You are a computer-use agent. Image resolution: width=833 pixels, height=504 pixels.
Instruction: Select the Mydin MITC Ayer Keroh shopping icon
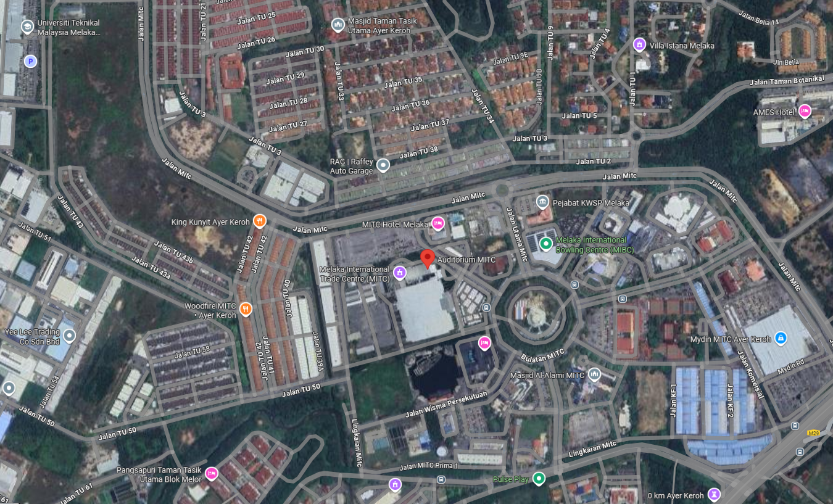click(x=781, y=338)
